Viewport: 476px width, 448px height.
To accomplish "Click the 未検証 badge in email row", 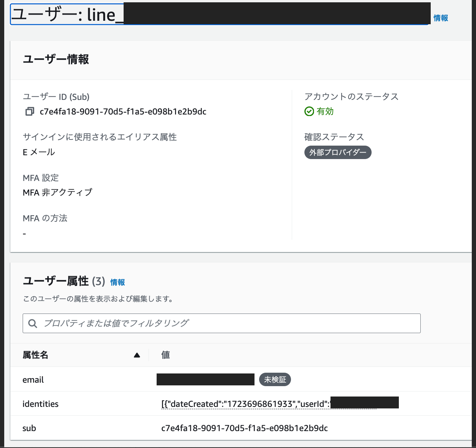I will tap(275, 380).
